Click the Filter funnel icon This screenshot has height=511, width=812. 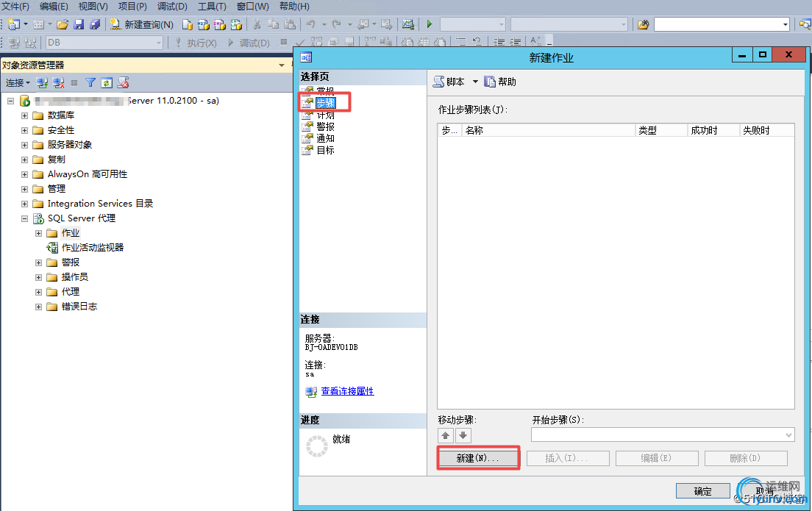click(90, 83)
